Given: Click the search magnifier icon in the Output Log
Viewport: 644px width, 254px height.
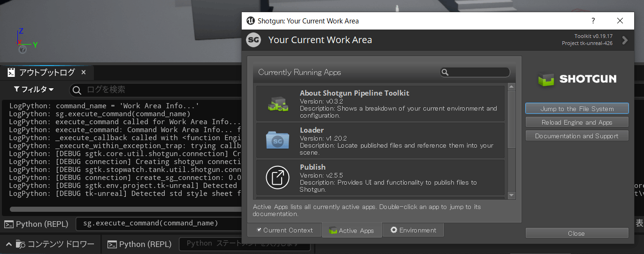Looking at the screenshot, I should pyautogui.click(x=78, y=90).
